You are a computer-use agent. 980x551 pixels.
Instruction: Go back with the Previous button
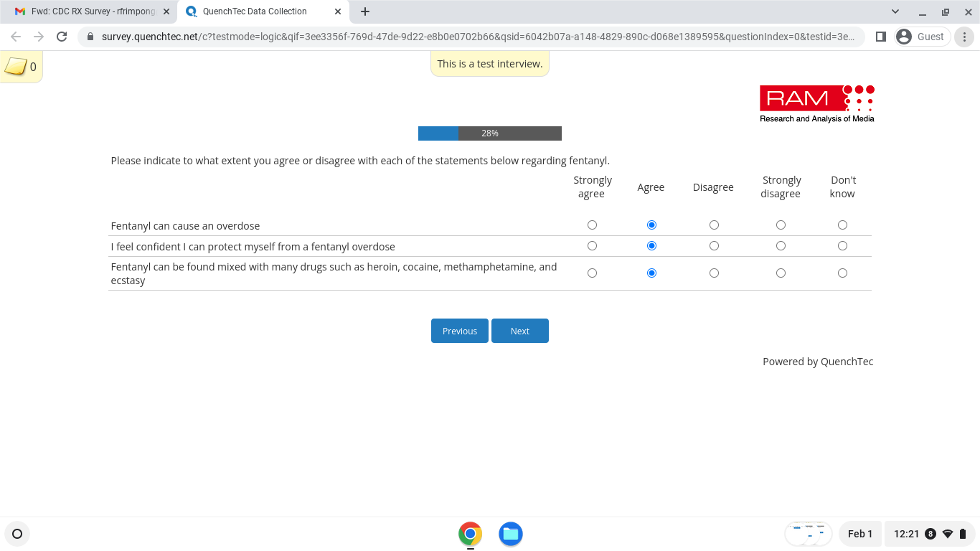pyautogui.click(x=459, y=331)
